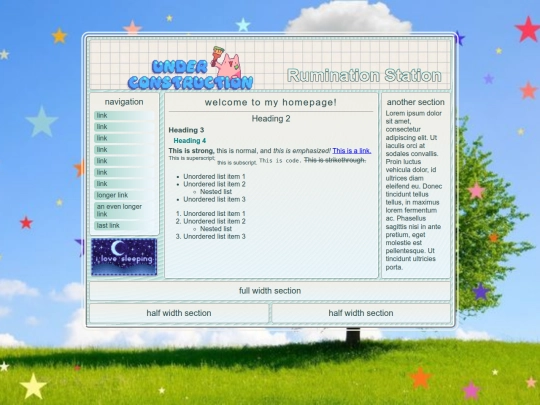Screen dimensions: 540x405
Task: Open the sixth link in the navigation list
Action: 124,172
